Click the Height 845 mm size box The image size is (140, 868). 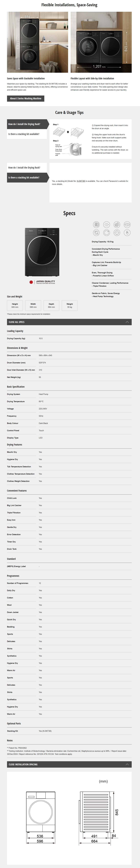[x=15, y=305]
